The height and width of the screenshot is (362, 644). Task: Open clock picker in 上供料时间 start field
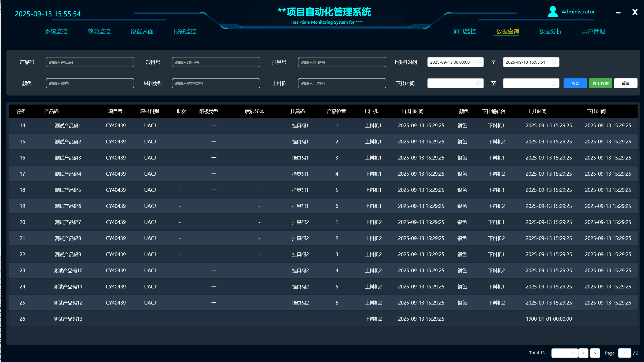point(478,62)
